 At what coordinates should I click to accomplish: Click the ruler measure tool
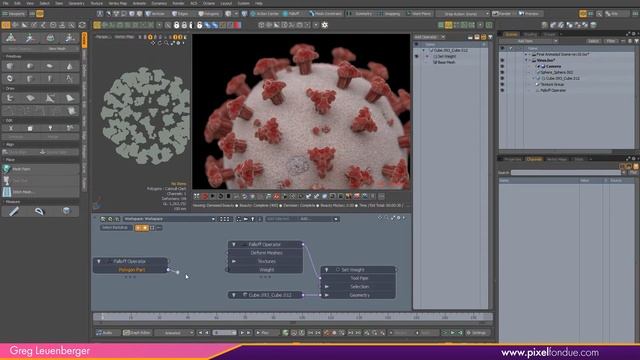click(x=13, y=211)
